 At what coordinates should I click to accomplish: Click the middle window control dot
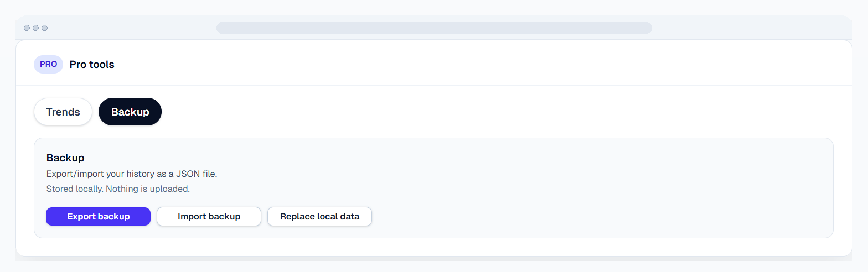coord(35,28)
